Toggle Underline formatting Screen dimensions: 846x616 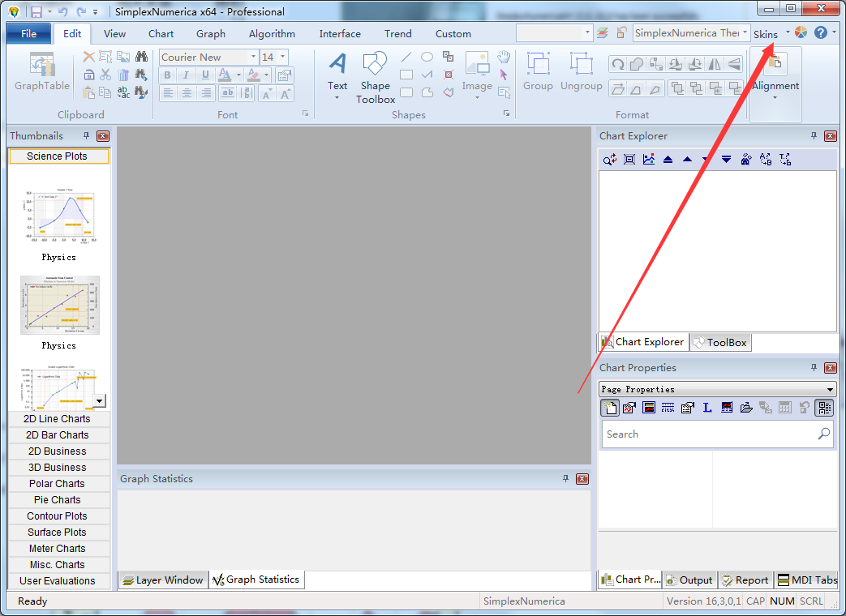[x=205, y=75]
